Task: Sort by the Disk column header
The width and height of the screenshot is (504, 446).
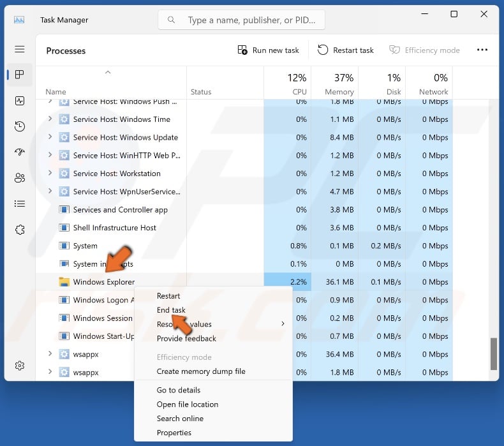Action: (x=382, y=84)
